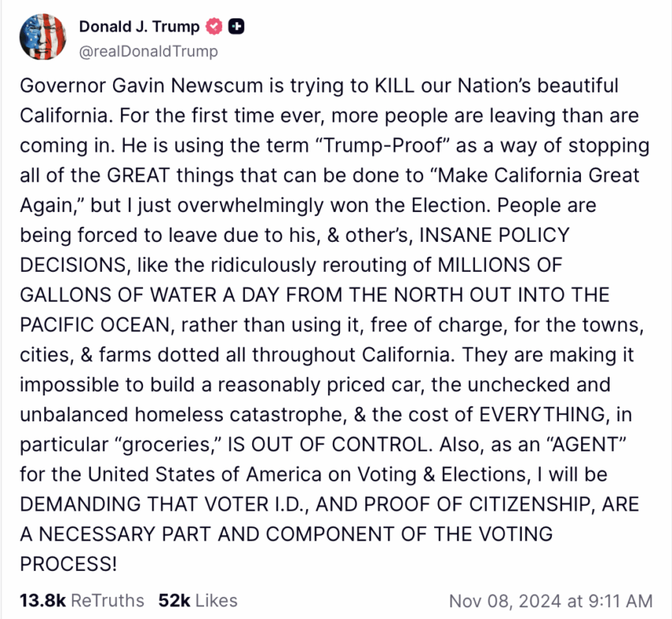Open Donald J. Trump's profile avatar
This screenshot has width=672, height=619.
pos(43,36)
